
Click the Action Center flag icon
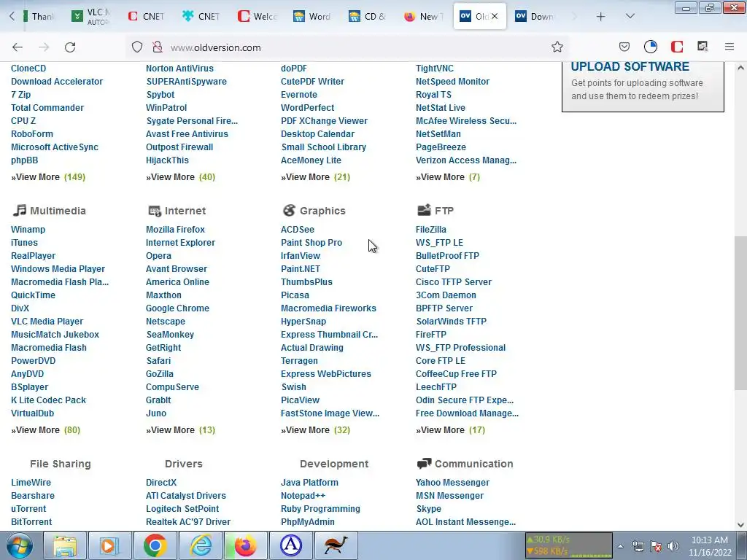coord(656,546)
